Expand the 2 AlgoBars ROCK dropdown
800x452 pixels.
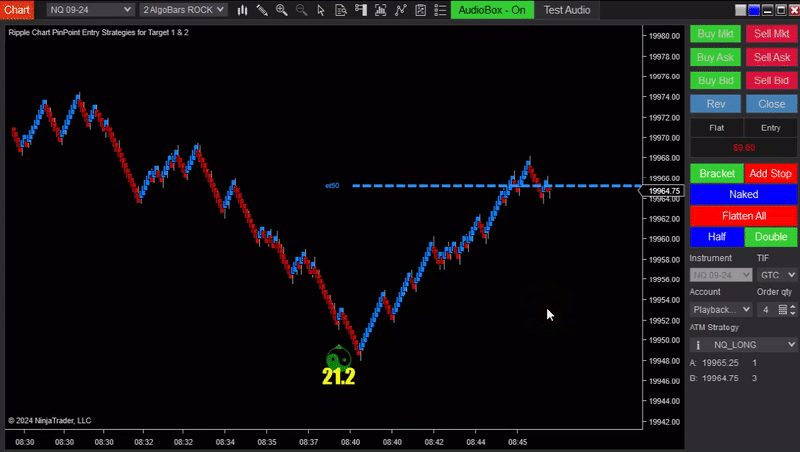click(182, 10)
